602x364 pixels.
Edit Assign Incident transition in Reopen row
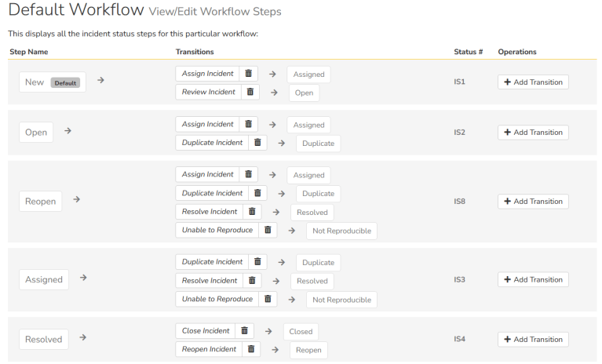point(208,174)
